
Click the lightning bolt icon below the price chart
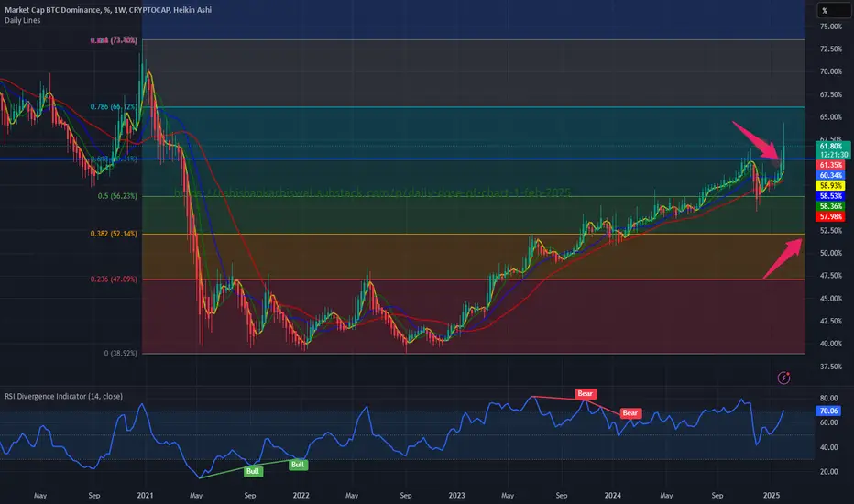click(x=783, y=378)
